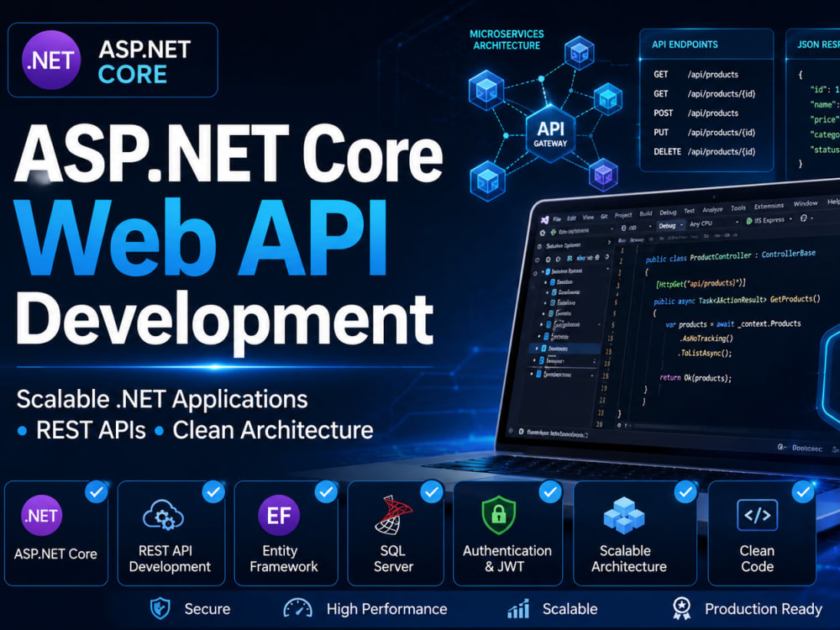Toggle the checkmark on Scalable Architecture card

pos(685,491)
